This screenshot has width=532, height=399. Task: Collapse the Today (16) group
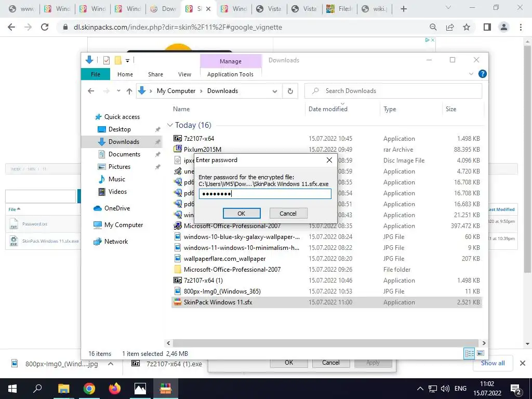170,125
